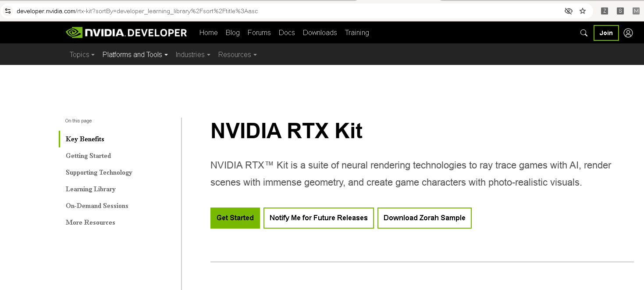Click the crossed-out eye tracking icon
The image size is (644, 290).
(x=568, y=11)
